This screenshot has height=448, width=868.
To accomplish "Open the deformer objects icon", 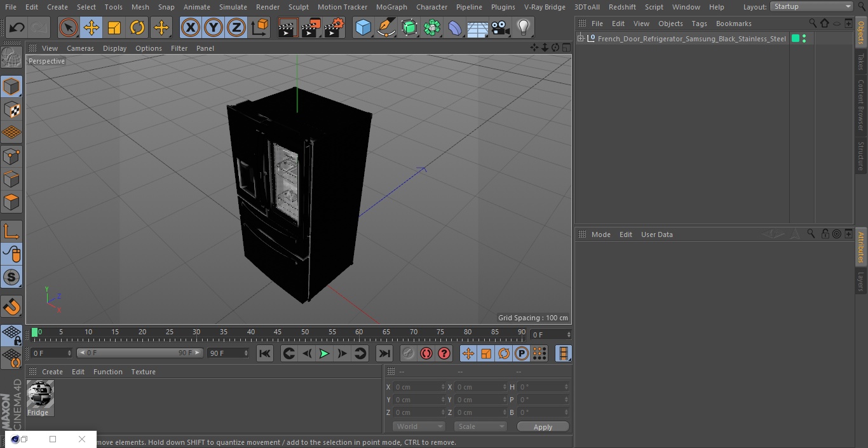I will tap(455, 27).
